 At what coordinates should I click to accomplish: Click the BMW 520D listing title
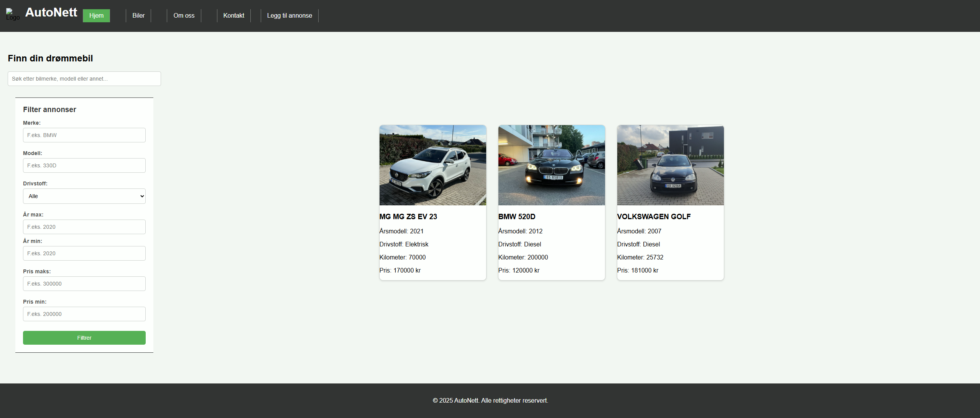click(516, 216)
